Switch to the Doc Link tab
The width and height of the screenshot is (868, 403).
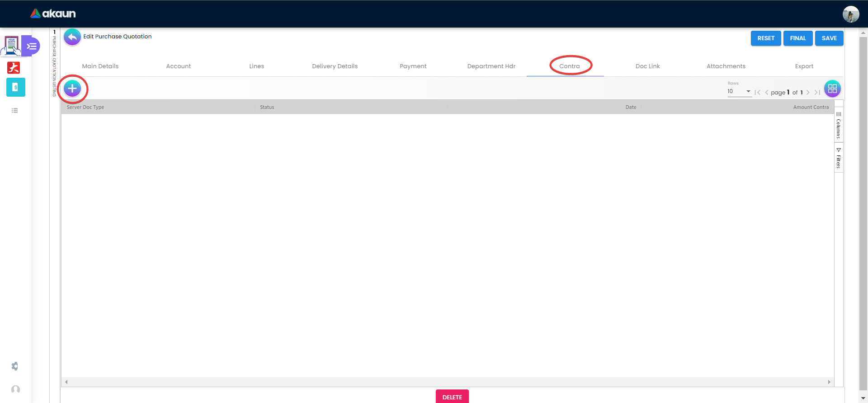coord(648,66)
